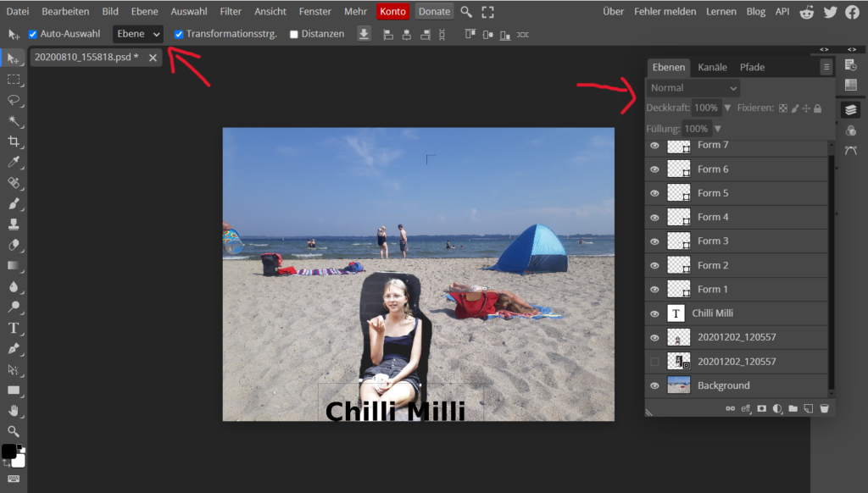Open the search magnifier in menu bar
This screenshot has width=868, height=493.
pos(466,12)
